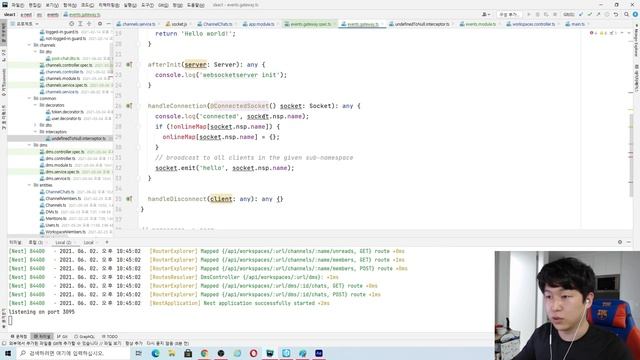Open File Explorer from taskbar

click(x=172, y=353)
